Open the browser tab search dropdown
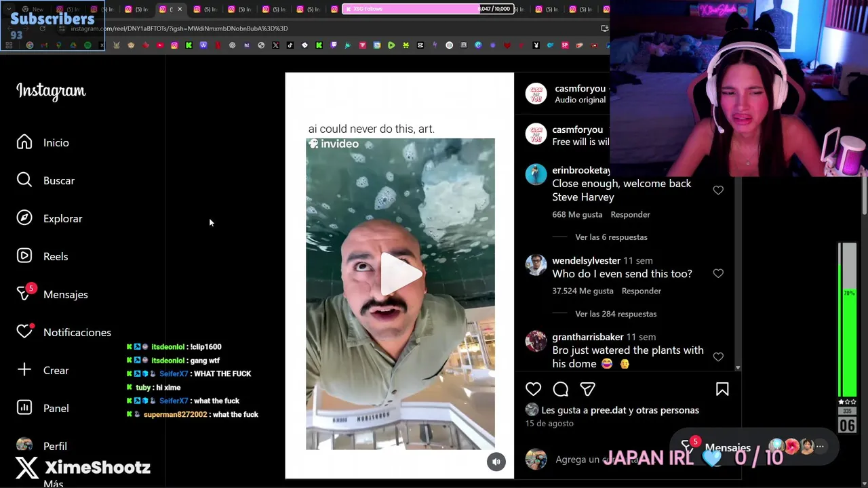 [9, 9]
